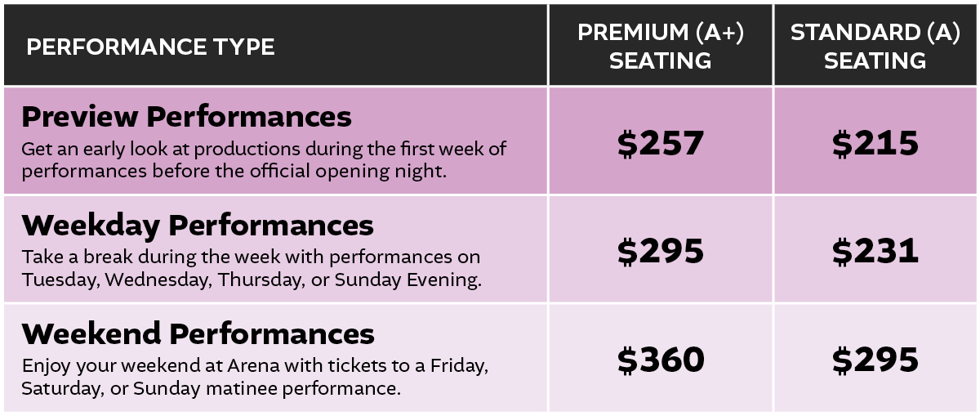Click the Performance Type column header
The height and width of the screenshot is (416, 980).
(x=150, y=47)
